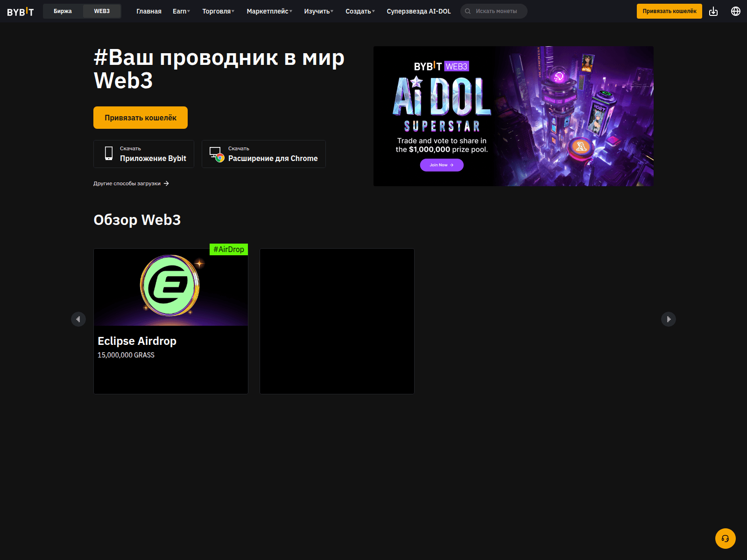Viewport: 747px width, 560px height.
Task: Open the download app icon in header
Action: pos(713,11)
